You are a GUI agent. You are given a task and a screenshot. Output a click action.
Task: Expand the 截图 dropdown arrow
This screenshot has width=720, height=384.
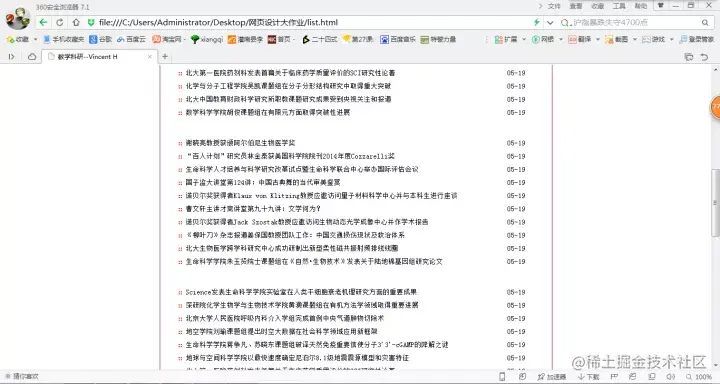point(635,40)
